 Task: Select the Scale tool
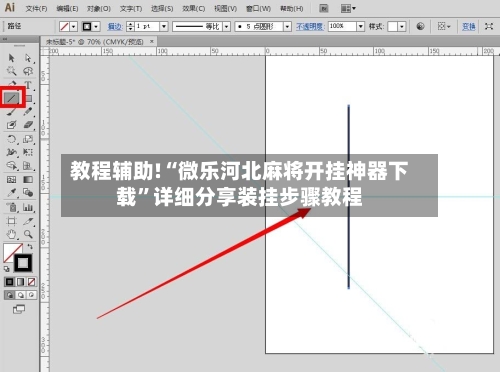pyautogui.click(x=28, y=139)
